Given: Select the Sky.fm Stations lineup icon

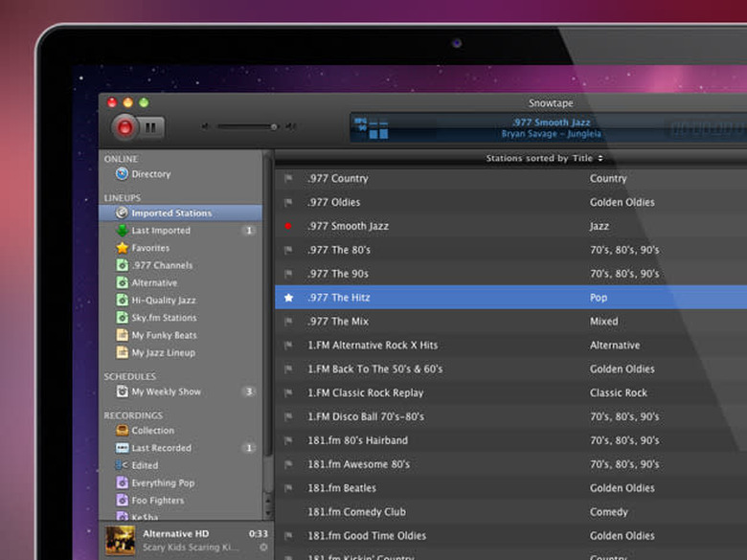Looking at the screenshot, I should click(x=122, y=318).
